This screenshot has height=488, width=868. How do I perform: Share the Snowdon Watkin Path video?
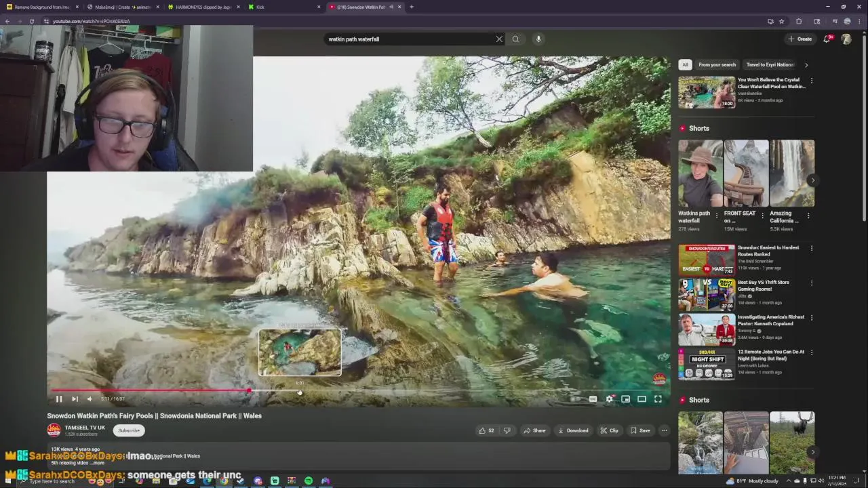534,430
